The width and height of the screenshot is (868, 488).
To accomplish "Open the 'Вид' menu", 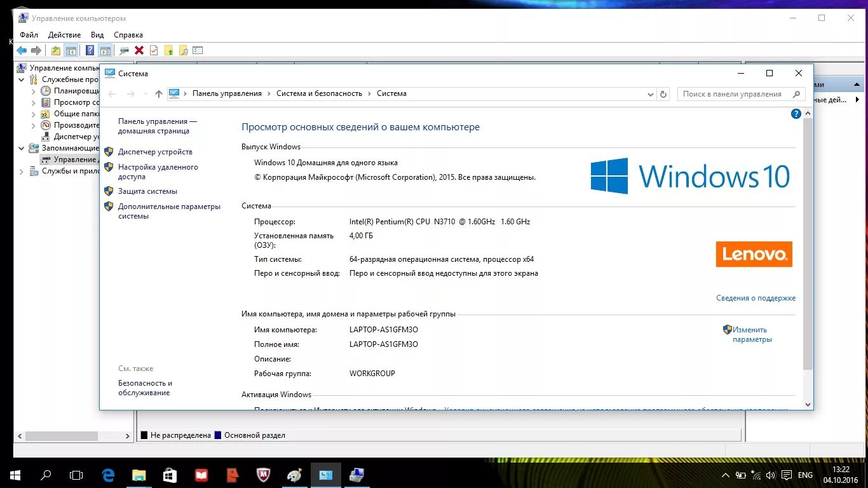I will click(97, 35).
